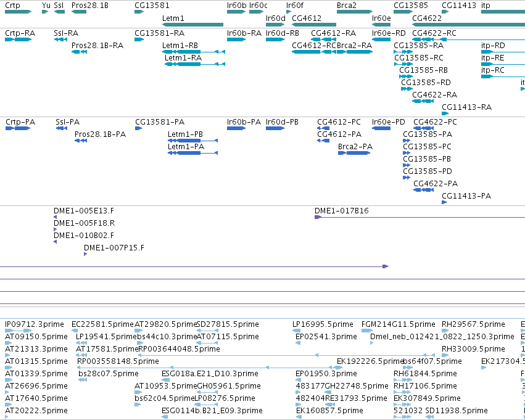
Task: Click the Letm1-RA transcript label
Action: coord(183,57)
